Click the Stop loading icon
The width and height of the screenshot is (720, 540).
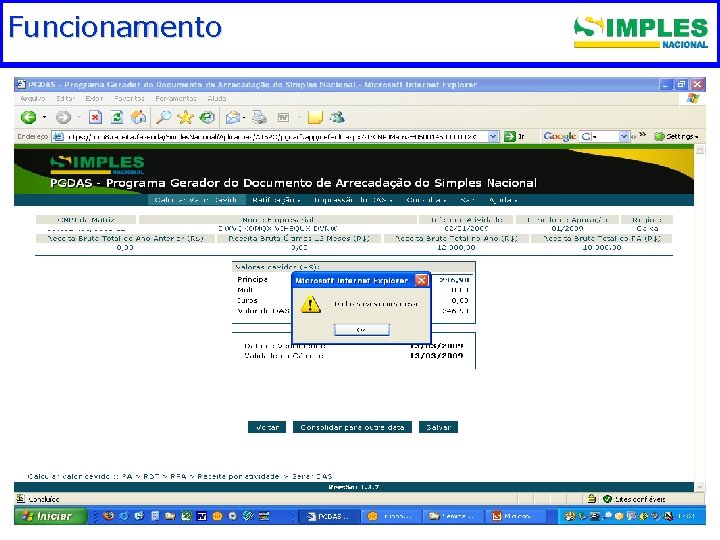(x=95, y=118)
